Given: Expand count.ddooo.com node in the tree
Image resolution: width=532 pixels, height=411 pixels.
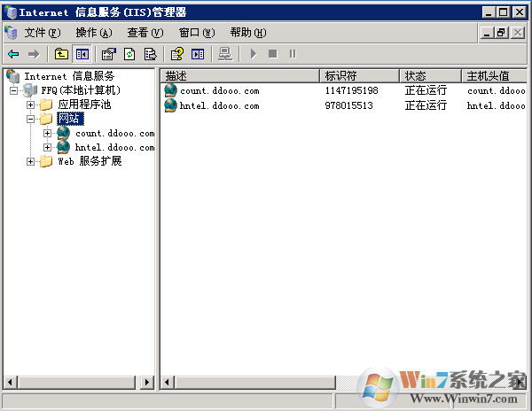Looking at the screenshot, I should (48, 133).
